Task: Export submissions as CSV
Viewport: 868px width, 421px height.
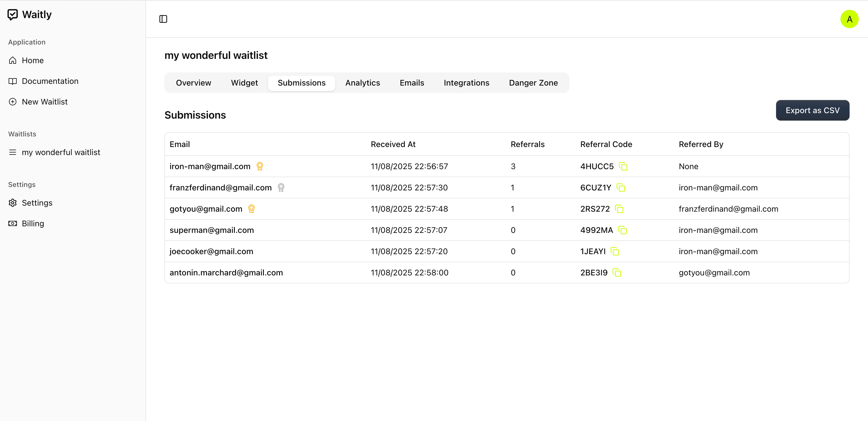Action: coord(812,111)
